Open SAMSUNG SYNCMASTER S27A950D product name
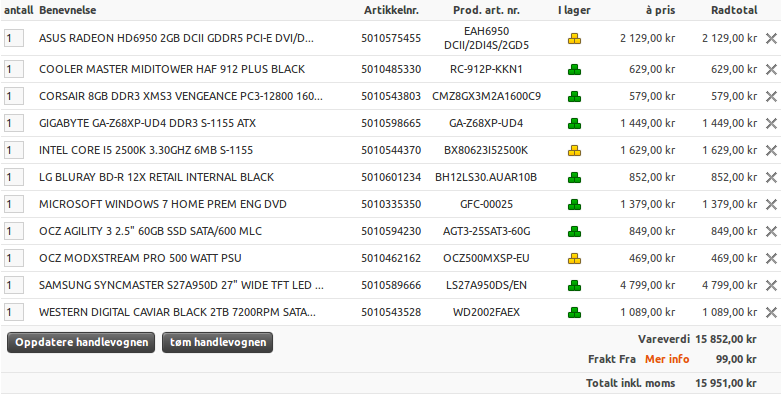The width and height of the screenshot is (781, 398). click(x=181, y=285)
